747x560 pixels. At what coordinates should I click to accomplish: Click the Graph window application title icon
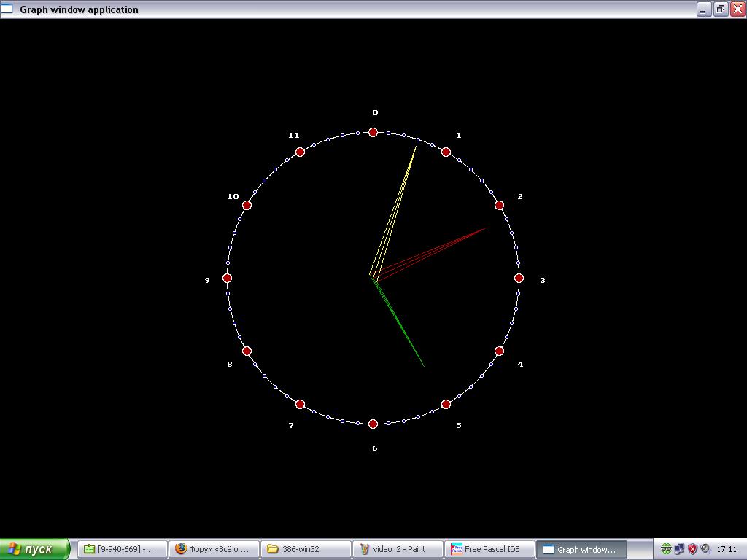(7, 9)
